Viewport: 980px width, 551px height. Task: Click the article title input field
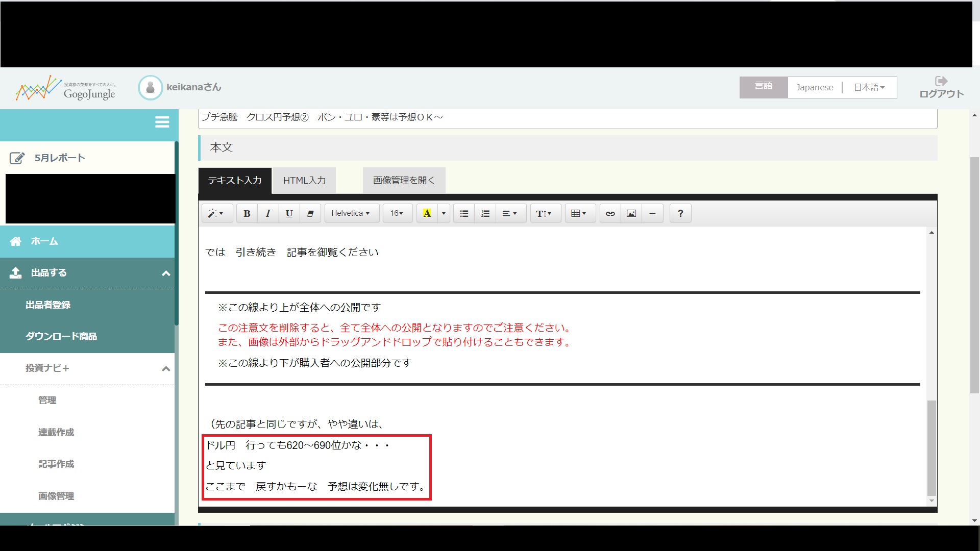[567, 118]
